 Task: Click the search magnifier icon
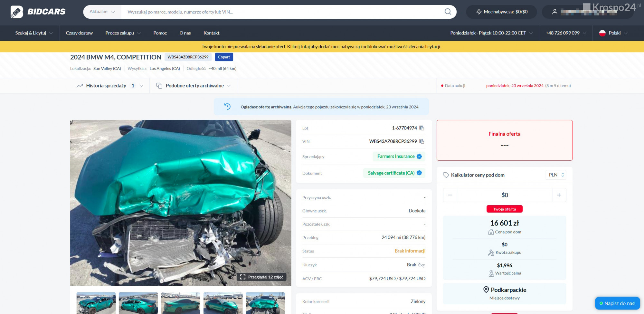tap(448, 12)
